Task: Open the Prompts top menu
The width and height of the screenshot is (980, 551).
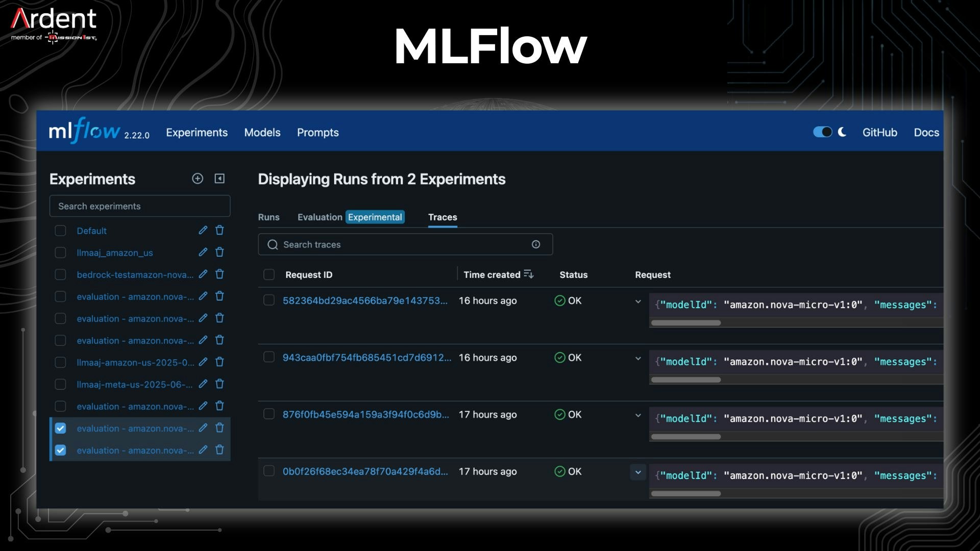Action: [318, 133]
